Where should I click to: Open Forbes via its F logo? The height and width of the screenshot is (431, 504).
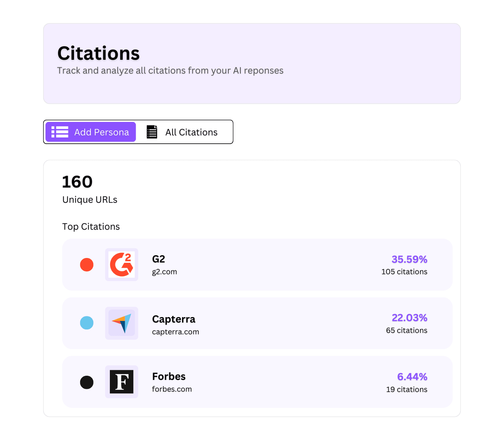(x=122, y=382)
